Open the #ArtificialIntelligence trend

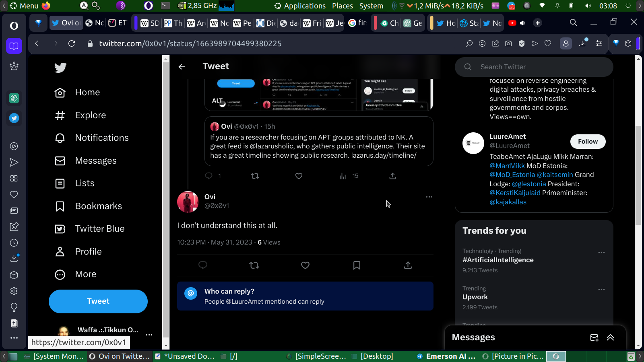click(x=498, y=260)
